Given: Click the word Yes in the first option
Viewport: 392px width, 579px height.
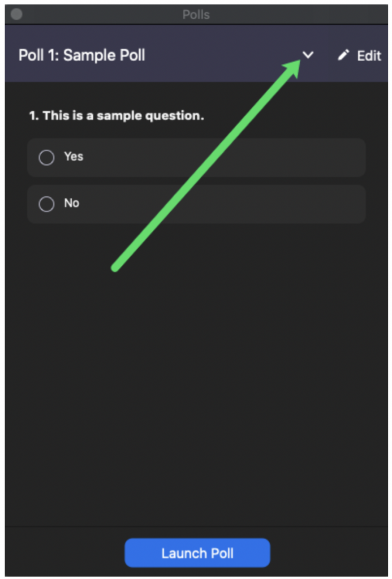Looking at the screenshot, I should point(74,157).
